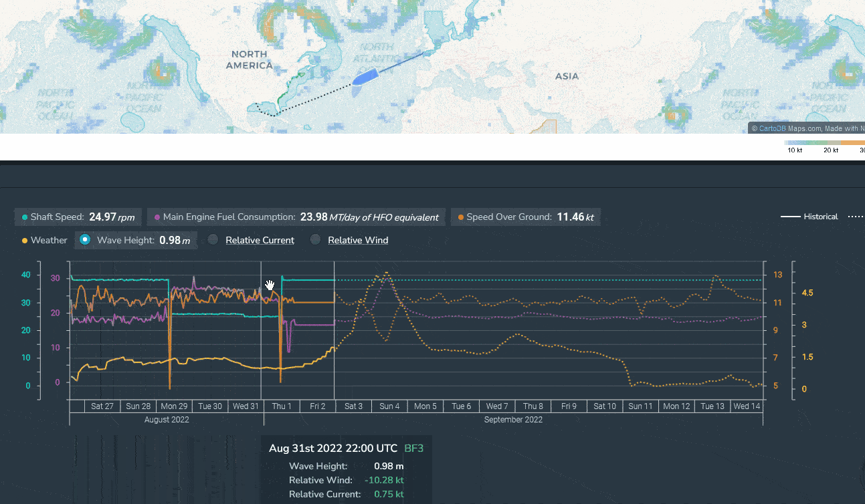Click the Relative Current link label
Viewport: 865px width, 504px height.
click(260, 240)
